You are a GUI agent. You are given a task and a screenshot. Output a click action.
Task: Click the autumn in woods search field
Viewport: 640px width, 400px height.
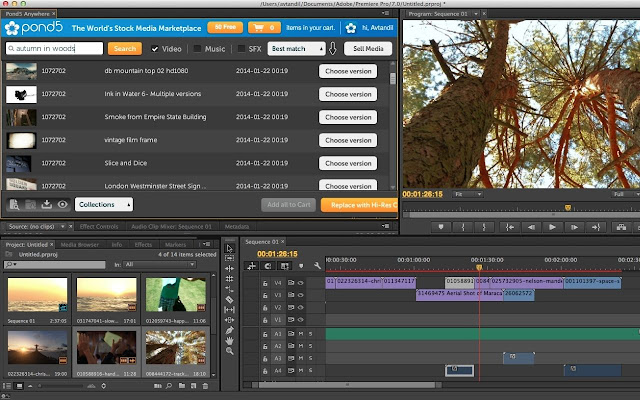coord(54,48)
